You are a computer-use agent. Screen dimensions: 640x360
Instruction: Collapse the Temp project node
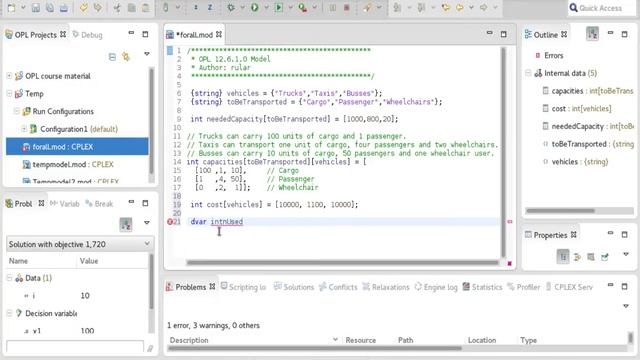[9, 93]
